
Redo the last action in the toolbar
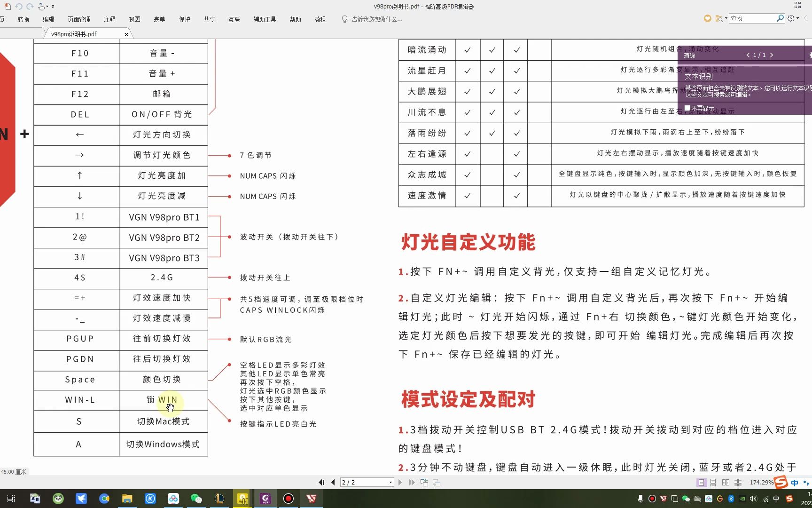[x=30, y=6]
